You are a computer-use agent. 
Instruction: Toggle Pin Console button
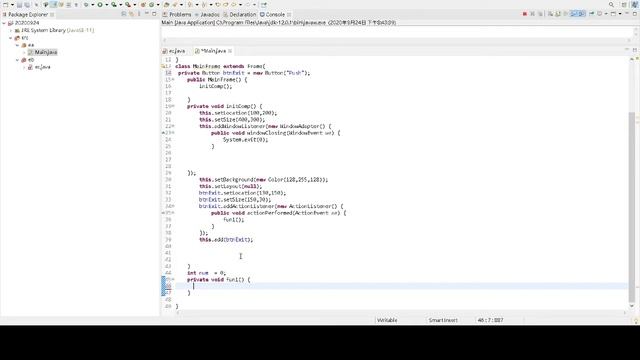coord(591,14)
